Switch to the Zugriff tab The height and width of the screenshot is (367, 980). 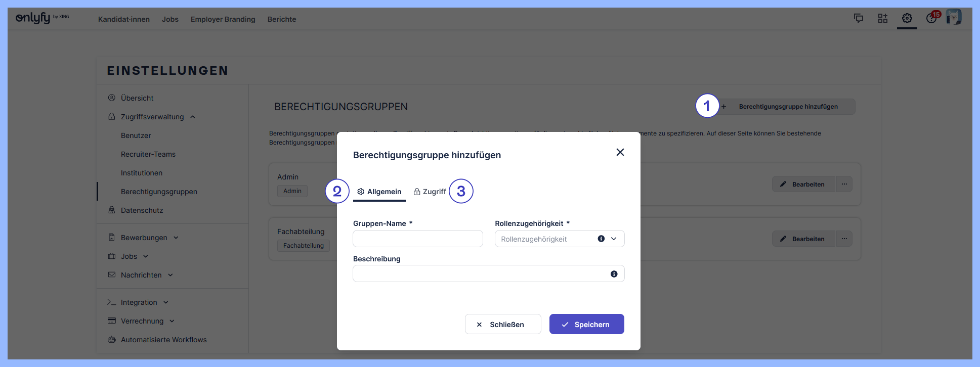(x=430, y=192)
